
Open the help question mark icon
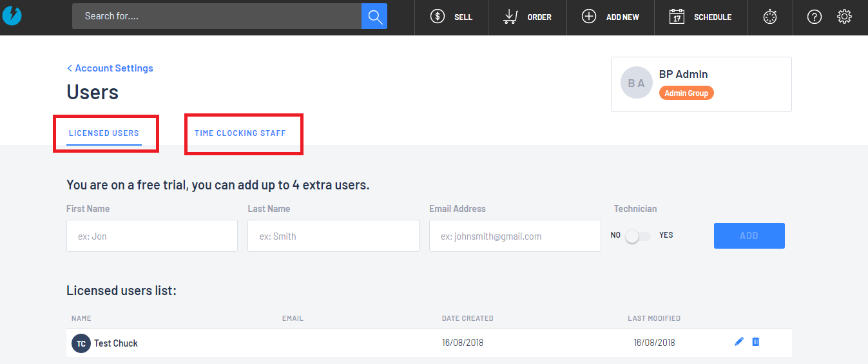[x=815, y=17]
